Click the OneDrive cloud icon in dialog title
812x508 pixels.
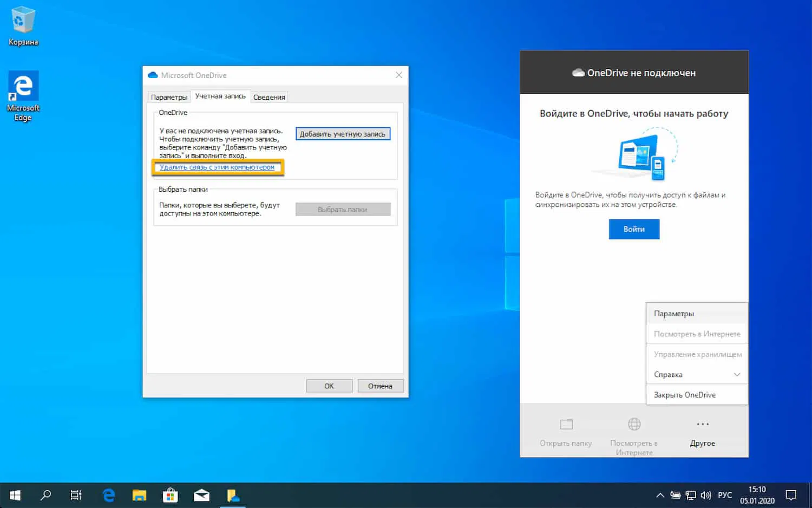tap(153, 75)
